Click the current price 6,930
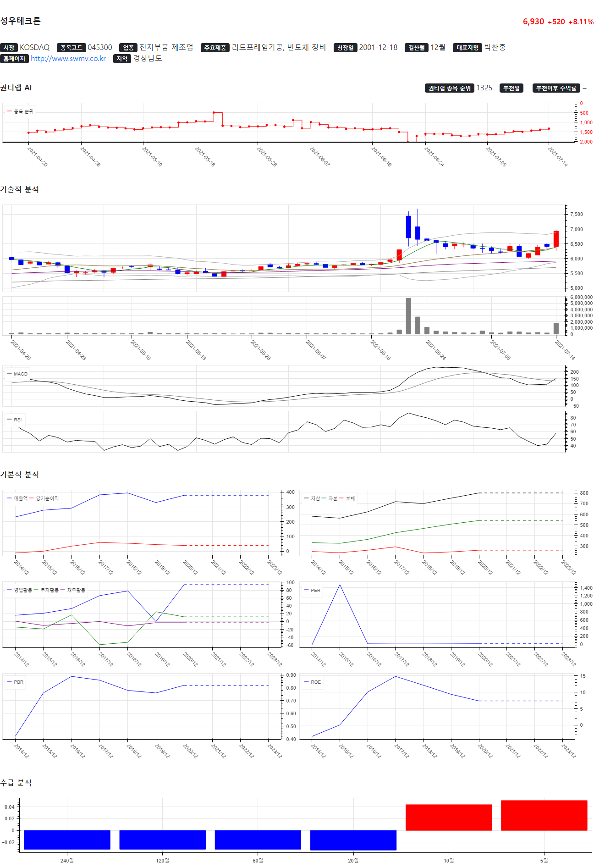This screenshot has height=868, width=594. 533,22
